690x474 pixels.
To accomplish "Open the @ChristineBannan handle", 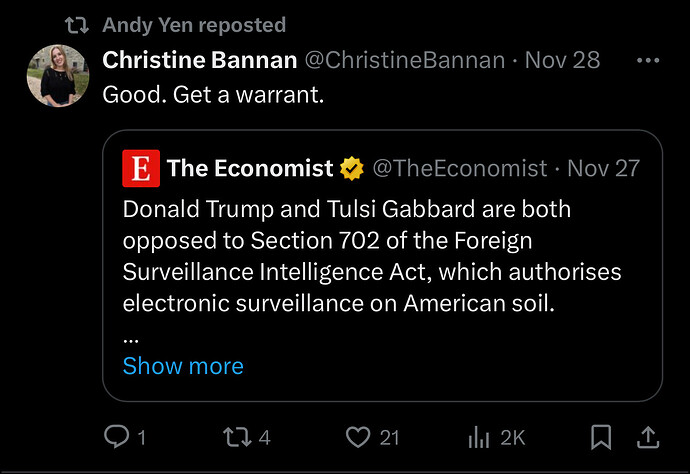I will (404, 60).
